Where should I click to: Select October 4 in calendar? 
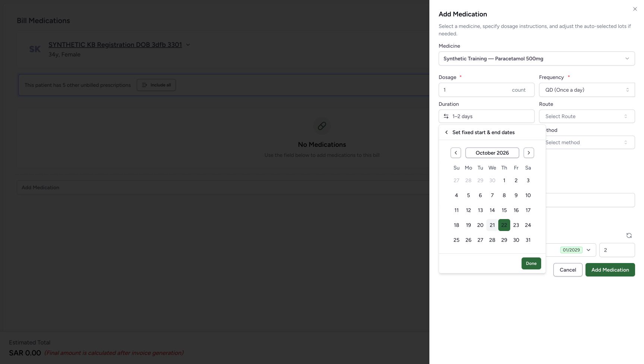[456, 195]
